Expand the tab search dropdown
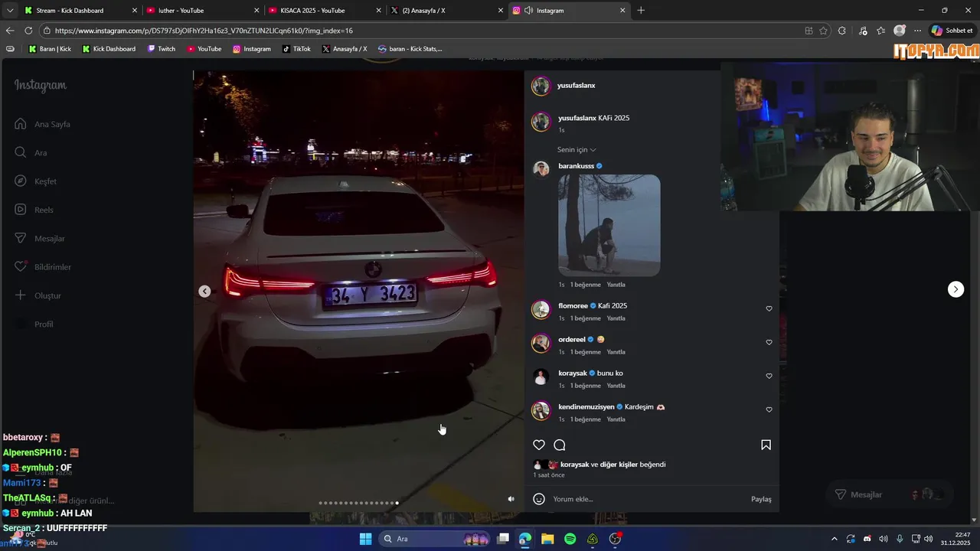Screen dimensions: 980x551 (9, 10)
